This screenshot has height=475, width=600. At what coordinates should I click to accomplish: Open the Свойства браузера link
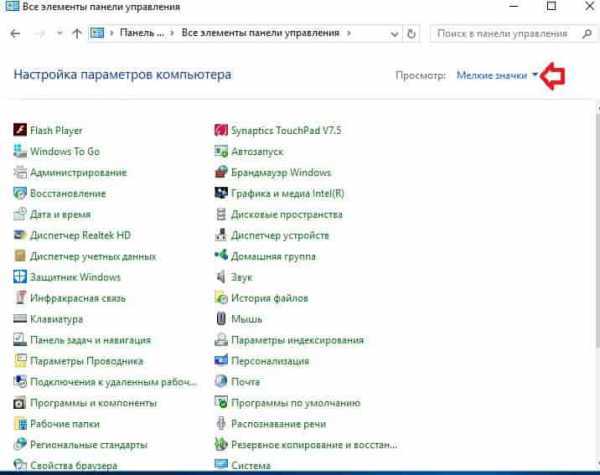pos(73,465)
